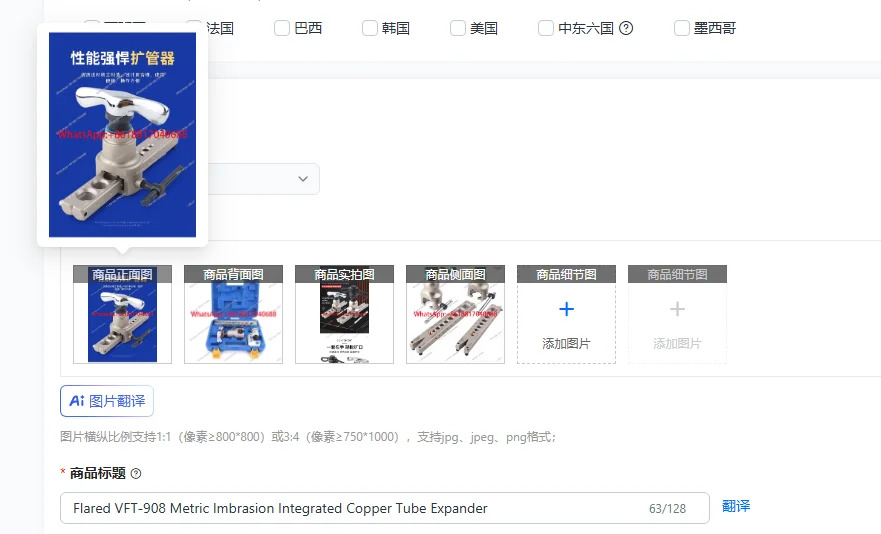This screenshot has height=534, width=881.
Task: Click the large preview image of 扩管器
Action: [122, 134]
